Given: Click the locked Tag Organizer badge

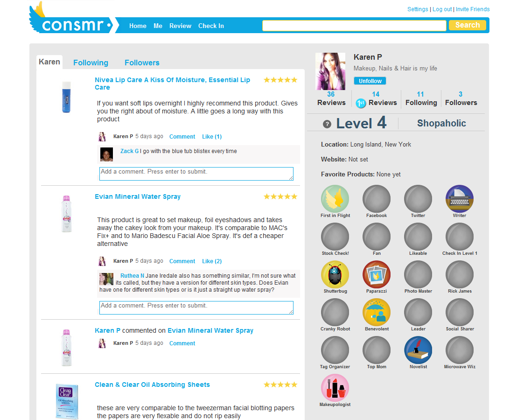Looking at the screenshot, I should pyautogui.click(x=335, y=350).
